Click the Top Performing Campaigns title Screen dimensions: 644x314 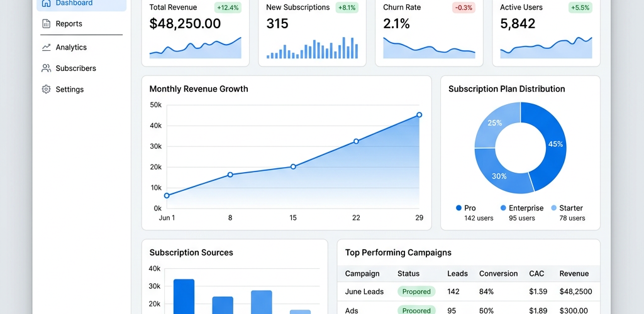(398, 252)
